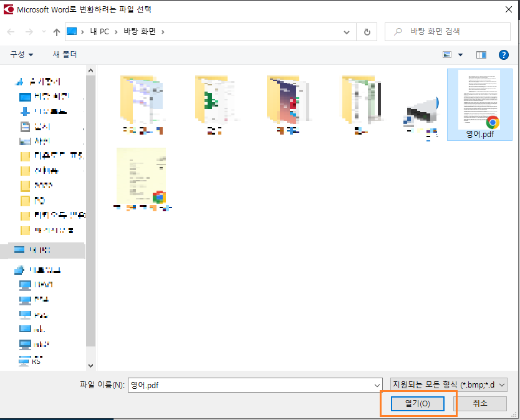Go up one folder level
The height and width of the screenshot is (420, 520).
click(56, 32)
